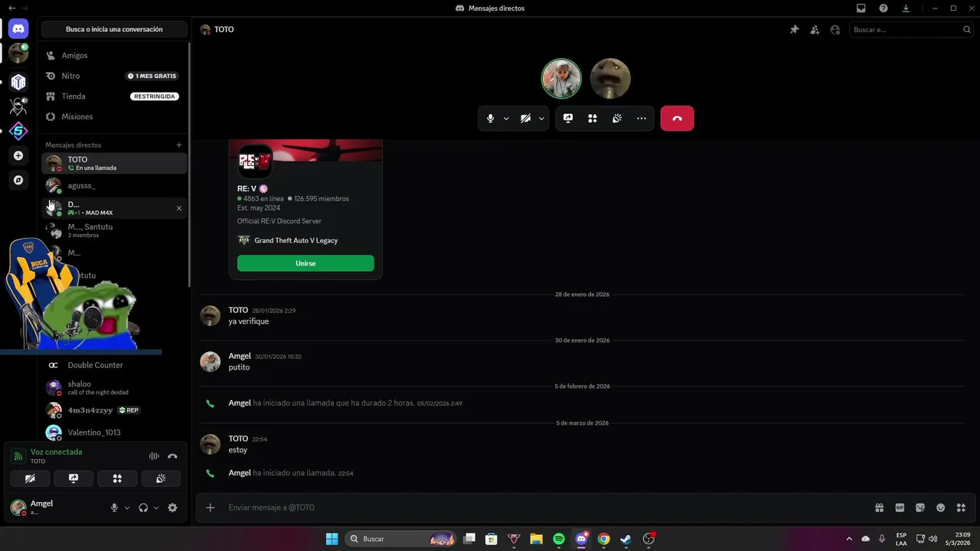Open M..., Santutu group conversation
The image size is (980, 551).
[114, 230]
